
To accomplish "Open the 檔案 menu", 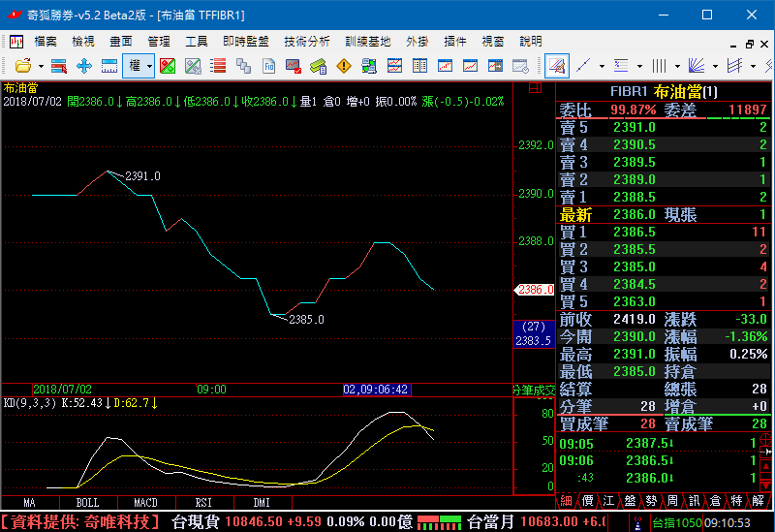I will click(x=46, y=42).
